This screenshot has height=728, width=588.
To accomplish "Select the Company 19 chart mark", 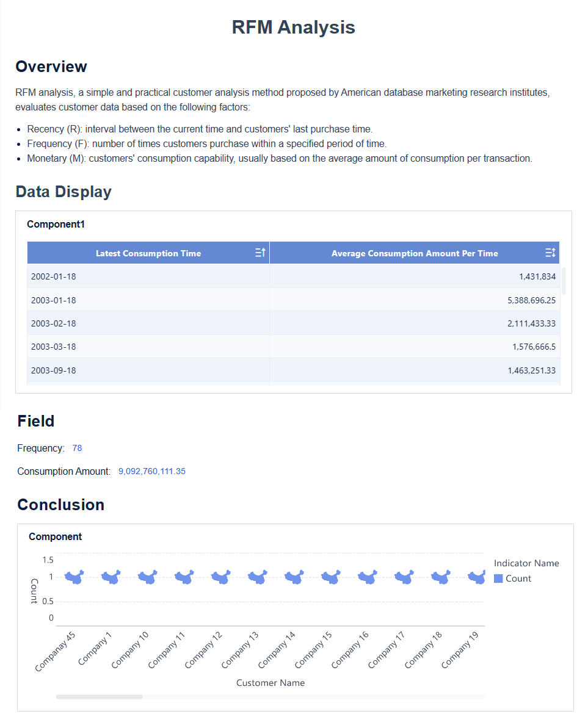I will [477, 576].
